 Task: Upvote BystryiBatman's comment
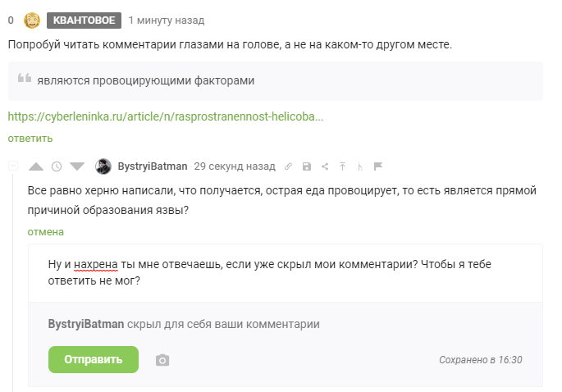(x=36, y=166)
